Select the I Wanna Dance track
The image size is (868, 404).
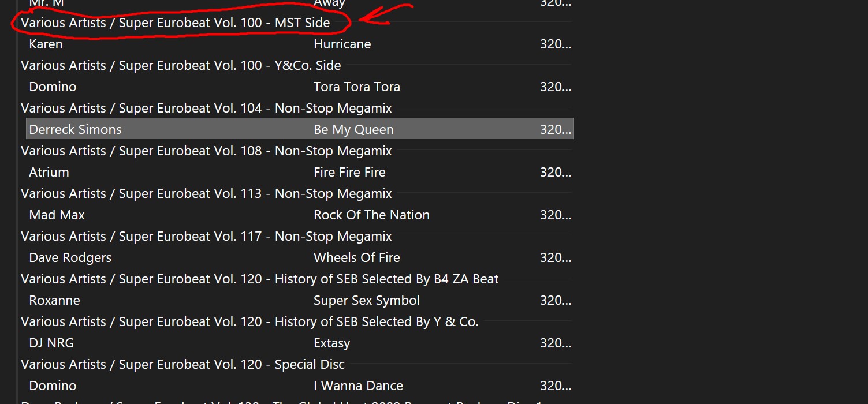(358, 386)
